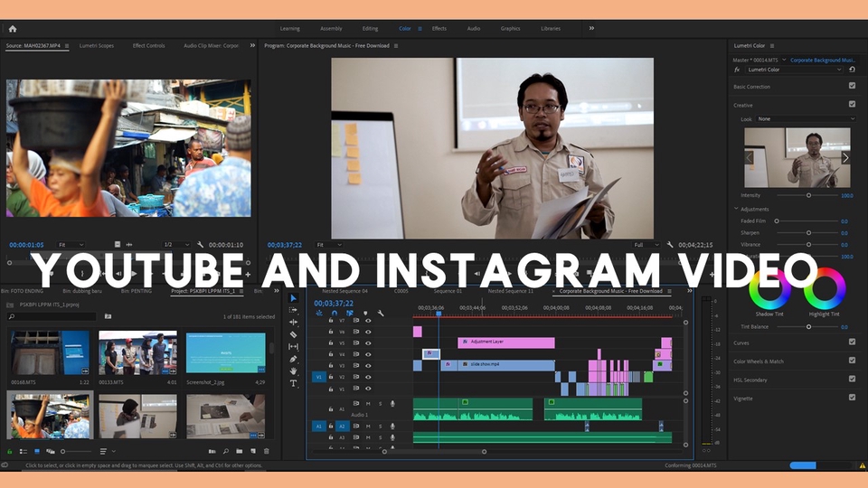Solo audio track A2
The width and height of the screenshot is (868, 488).
click(381, 427)
